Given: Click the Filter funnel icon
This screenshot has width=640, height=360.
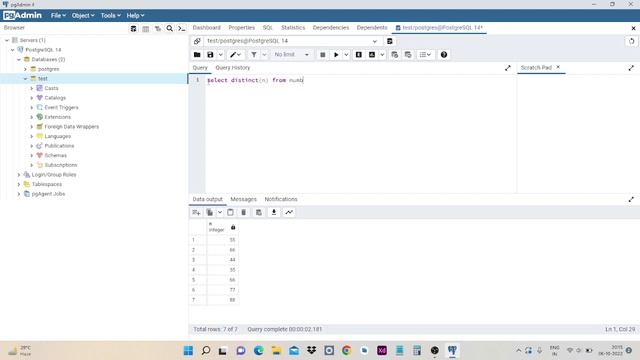Looking at the screenshot, I should tap(254, 55).
